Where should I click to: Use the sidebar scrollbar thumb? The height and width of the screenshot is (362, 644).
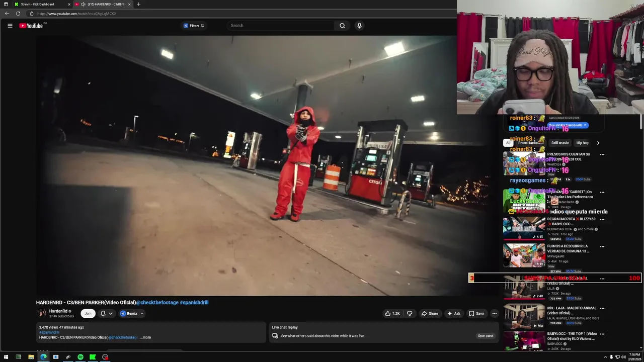pos(641,122)
